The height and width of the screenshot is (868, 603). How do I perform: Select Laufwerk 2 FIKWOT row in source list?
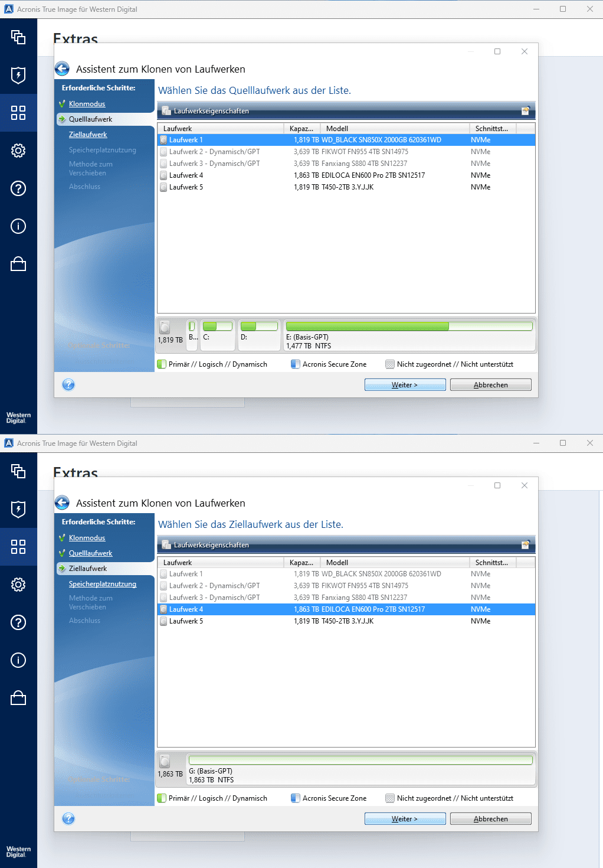(346, 152)
